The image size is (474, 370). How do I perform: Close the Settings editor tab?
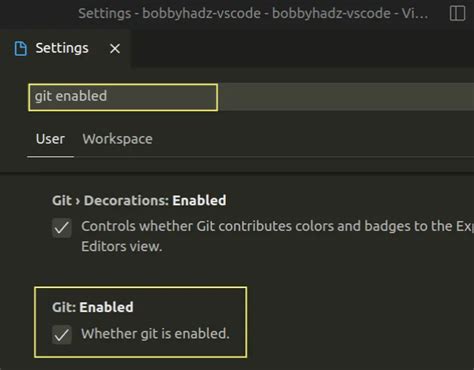[x=115, y=49]
